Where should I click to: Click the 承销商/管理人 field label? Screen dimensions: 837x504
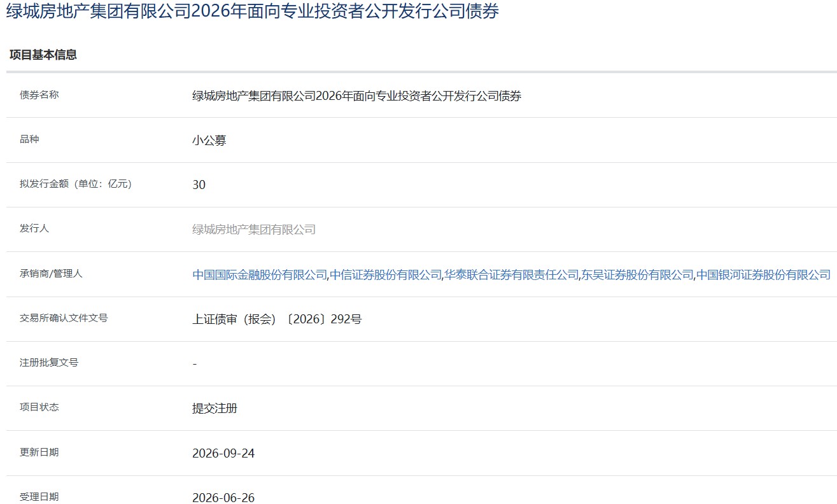point(51,274)
